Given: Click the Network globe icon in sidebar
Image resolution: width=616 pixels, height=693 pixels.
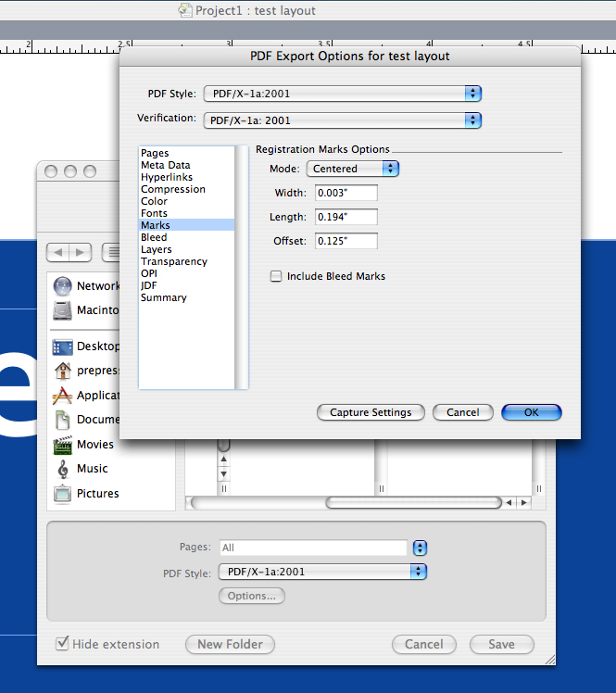Looking at the screenshot, I should coord(62,286).
